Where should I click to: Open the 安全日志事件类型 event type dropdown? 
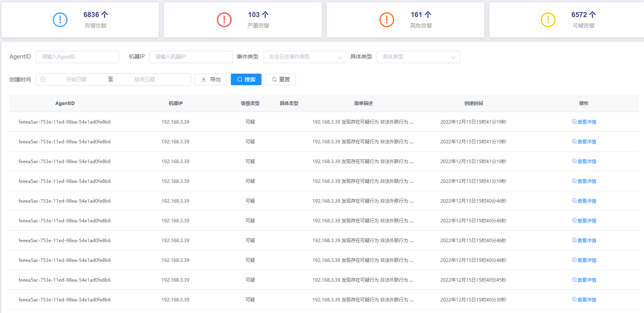[x=305, y=57]
